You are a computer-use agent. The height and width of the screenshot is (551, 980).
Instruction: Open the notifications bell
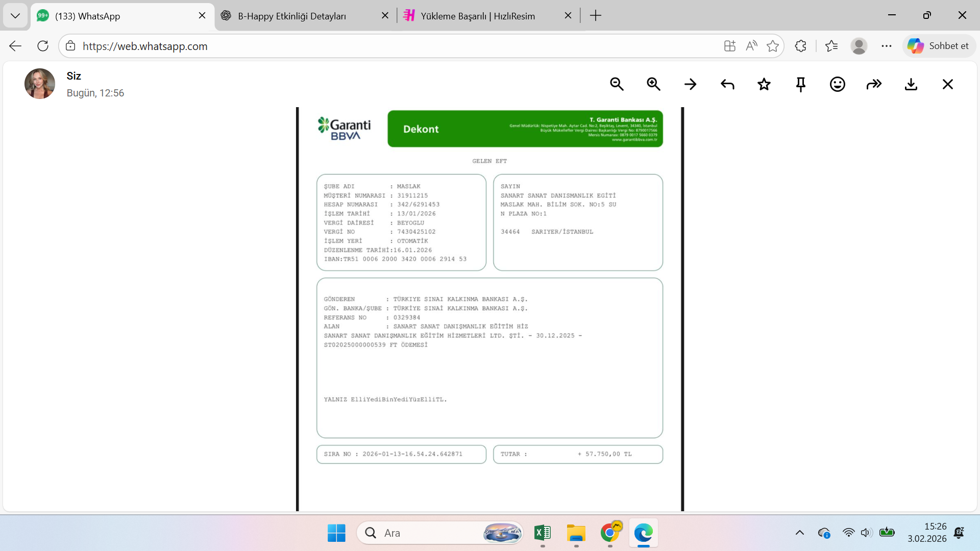click(959, 533)
